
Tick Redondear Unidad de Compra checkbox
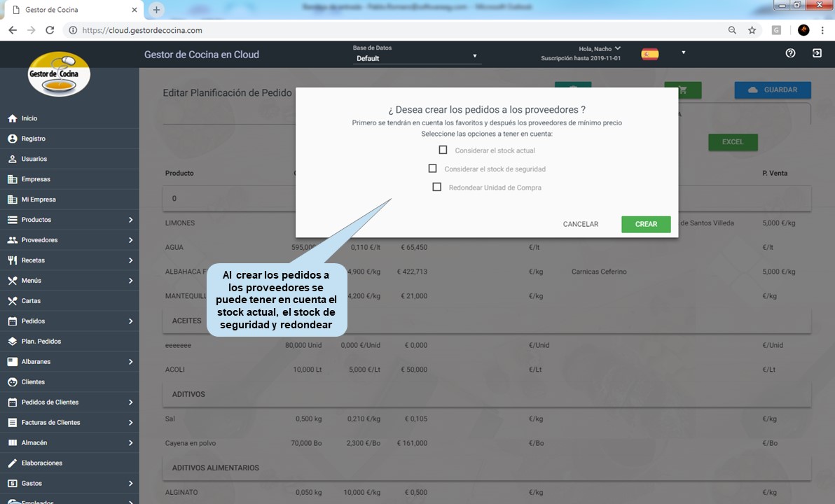(436, 187)
